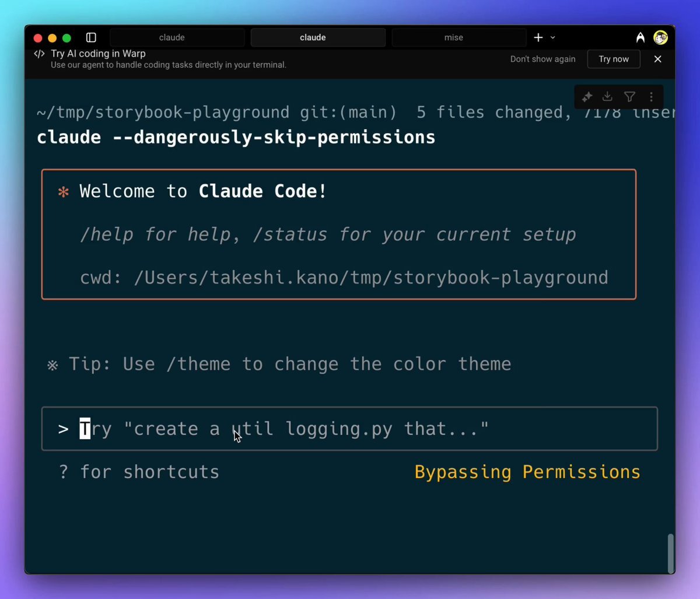Minimize the Warp window with yellow button

(52, 38)
